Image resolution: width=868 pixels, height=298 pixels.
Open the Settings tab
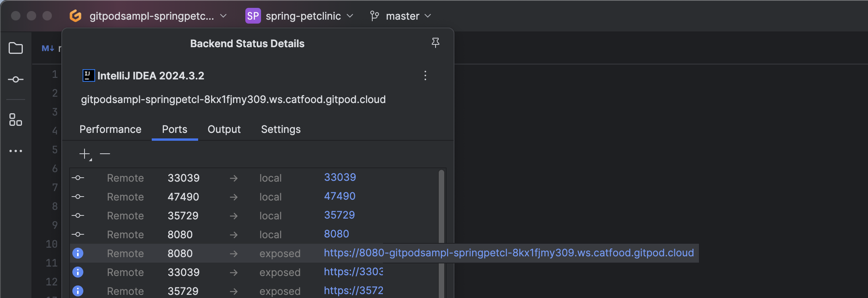[281, 129]
